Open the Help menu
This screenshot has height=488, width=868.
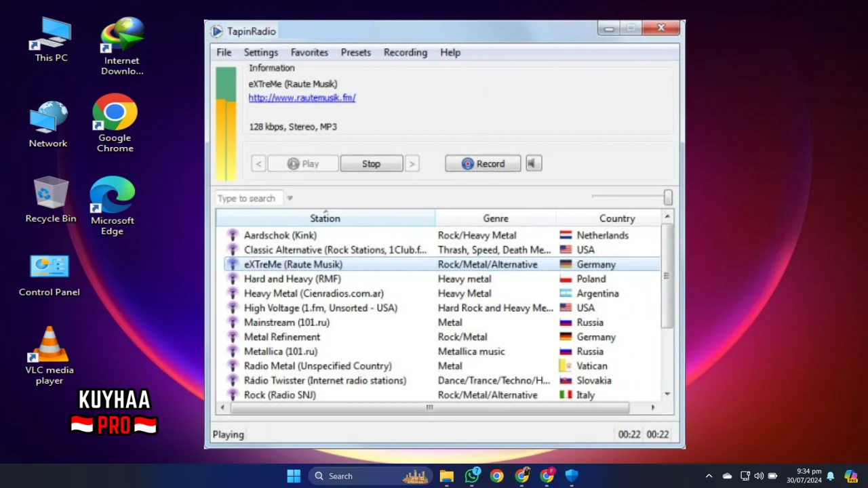coord(450,52)
